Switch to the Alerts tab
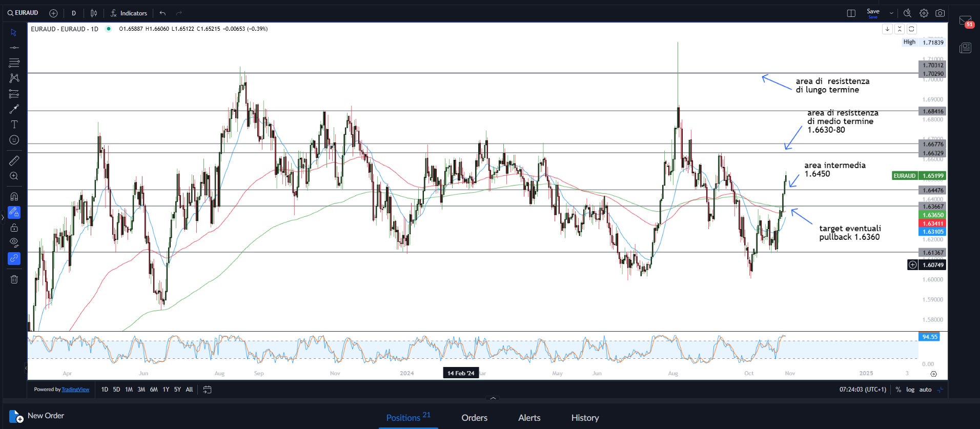980x429 pixels. [x=529, y=418]
